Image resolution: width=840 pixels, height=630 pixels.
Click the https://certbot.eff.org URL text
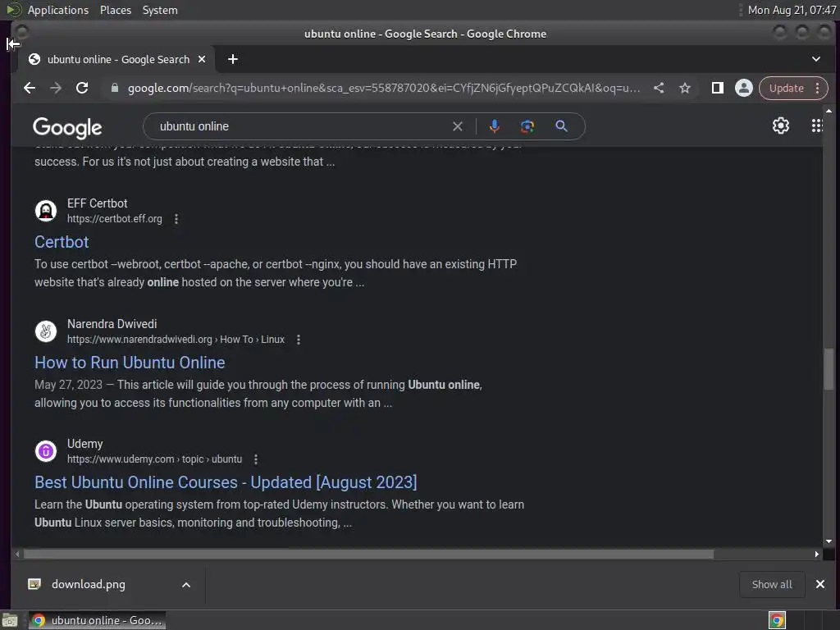click(114, 218)
